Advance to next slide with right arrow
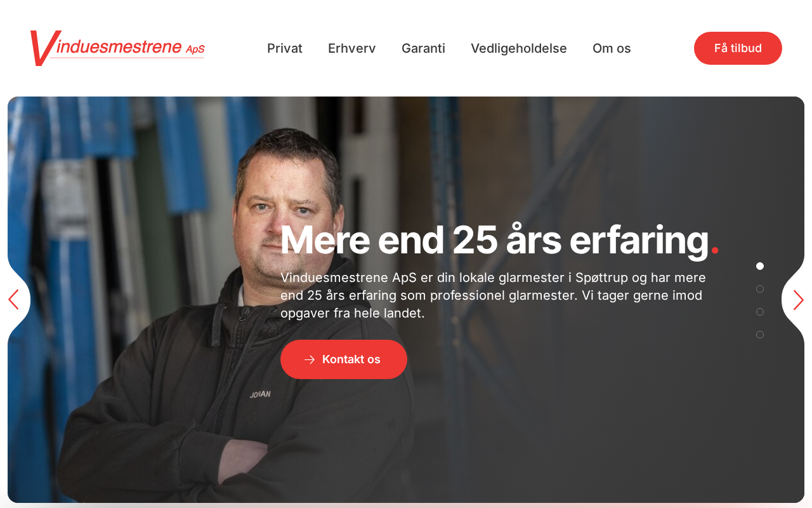Screen dimensions: 812x508 [798, 300]
